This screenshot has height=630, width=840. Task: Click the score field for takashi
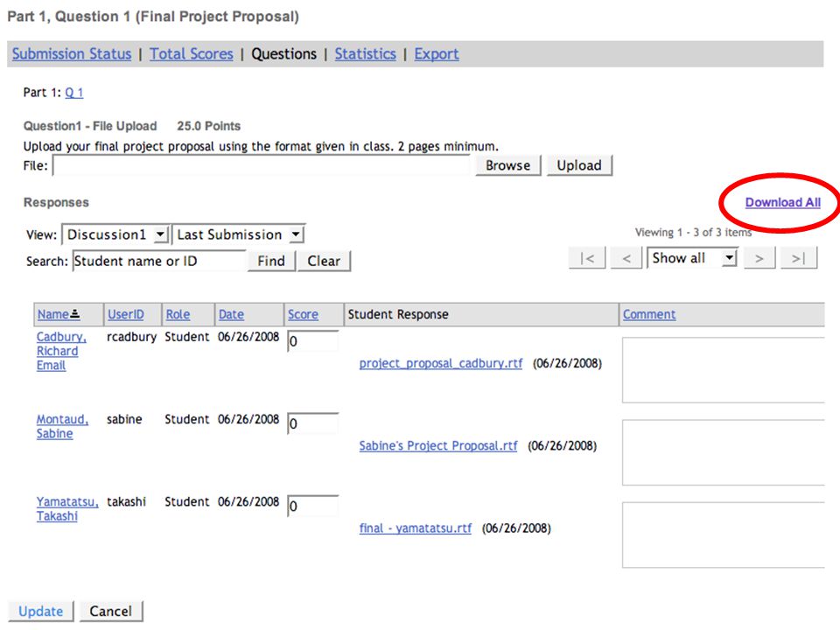313,507
